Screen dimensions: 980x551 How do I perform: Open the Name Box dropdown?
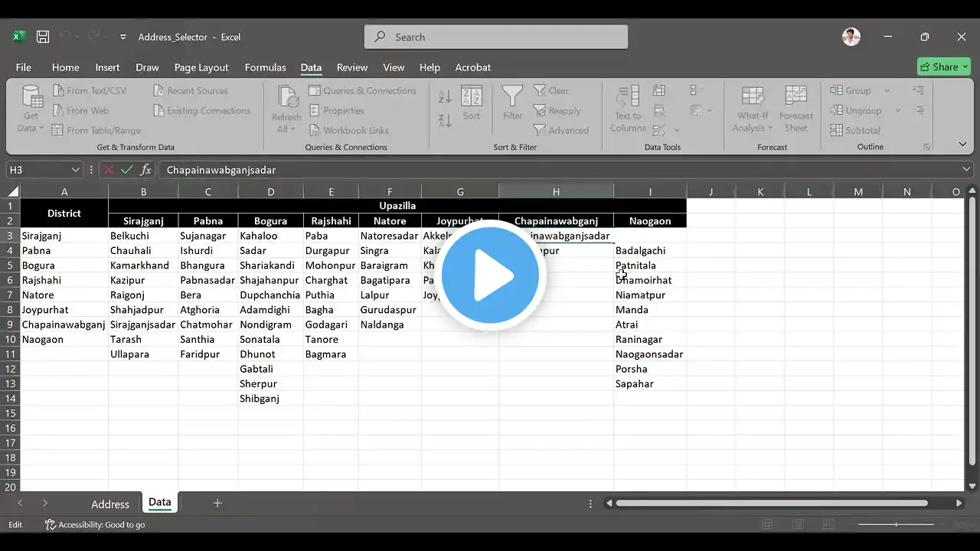[x=75, y=170]
